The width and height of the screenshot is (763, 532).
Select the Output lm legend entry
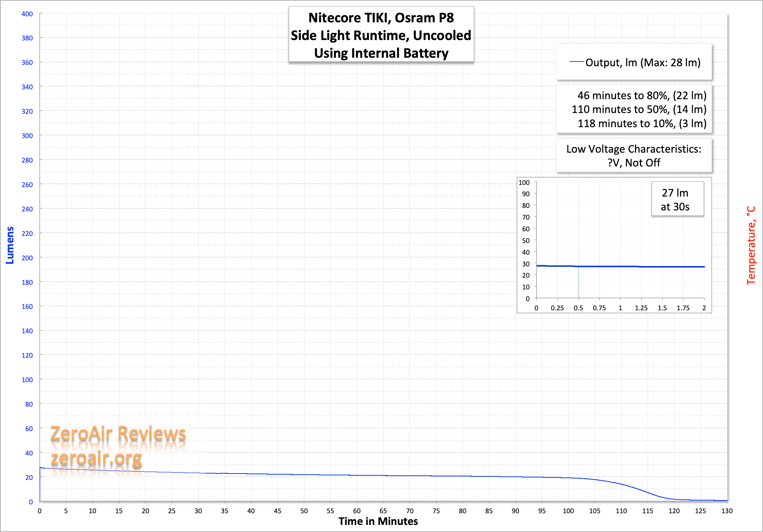(x=643, y=63)
